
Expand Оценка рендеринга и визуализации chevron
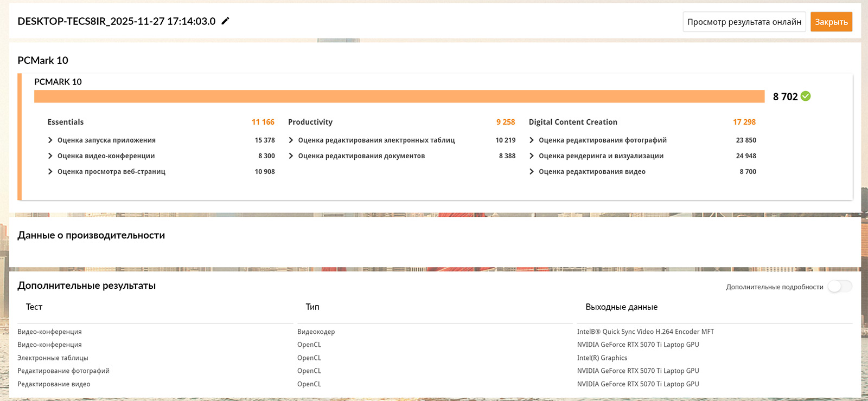pos(532,156)
